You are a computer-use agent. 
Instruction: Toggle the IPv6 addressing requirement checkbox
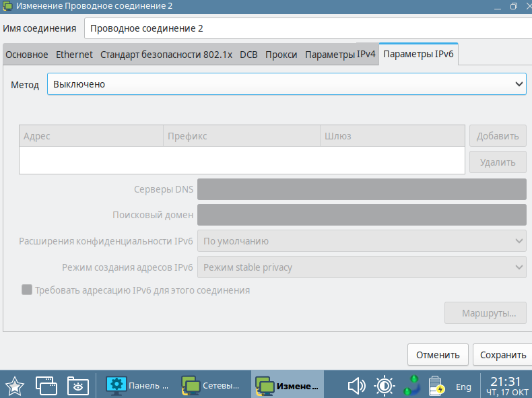point(27,290)
